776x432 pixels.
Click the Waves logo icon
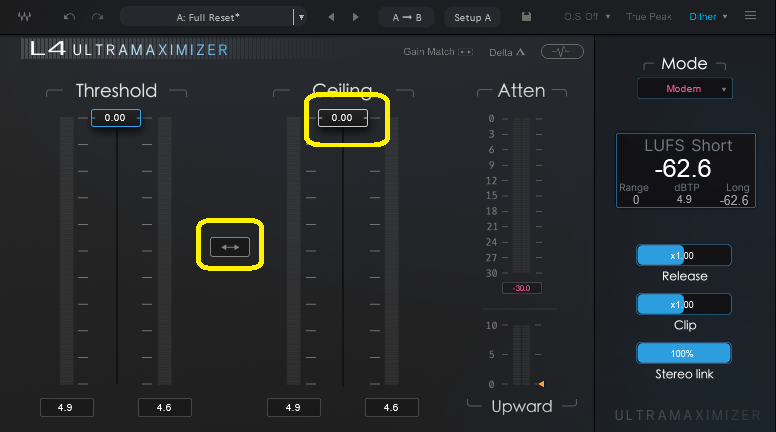[25, 17]
